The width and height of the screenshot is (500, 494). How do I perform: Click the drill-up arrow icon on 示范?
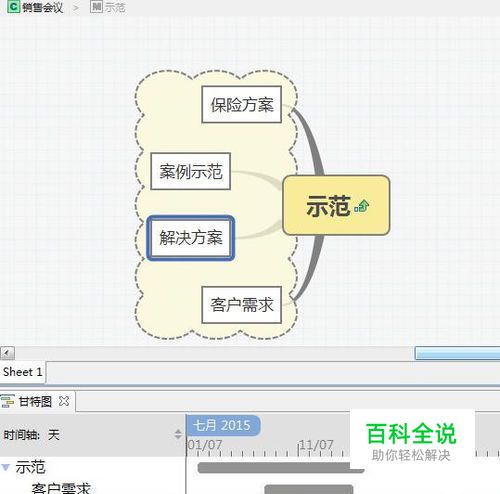(x=362, y=206)
